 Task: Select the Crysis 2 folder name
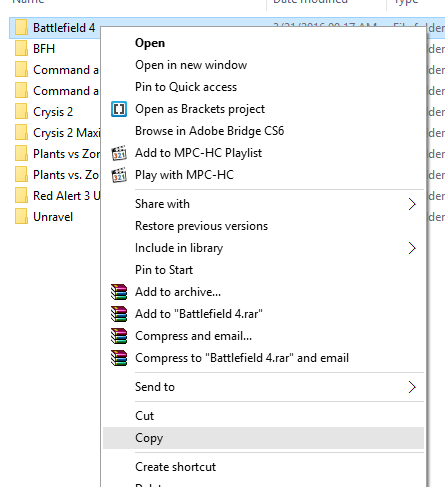pyautogui.click(x=53, y=112)
